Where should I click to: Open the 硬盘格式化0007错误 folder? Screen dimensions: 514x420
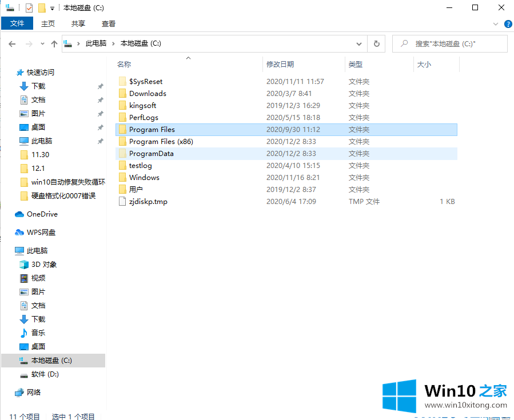[x=63, y=196]
